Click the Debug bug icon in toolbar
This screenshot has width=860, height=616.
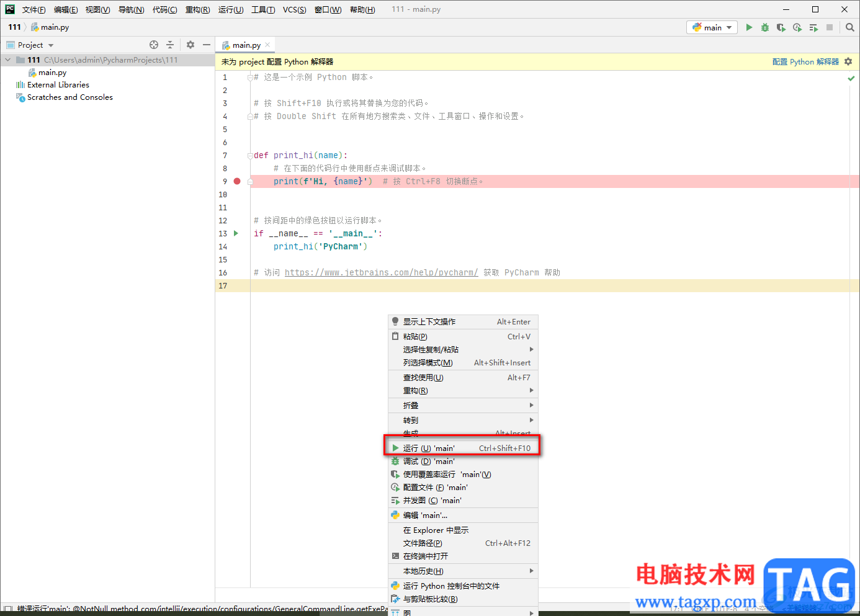click(765, 27)
